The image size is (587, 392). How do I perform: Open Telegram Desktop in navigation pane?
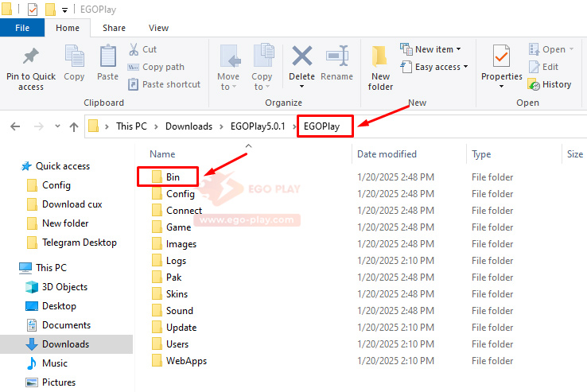tap(72, 243)
